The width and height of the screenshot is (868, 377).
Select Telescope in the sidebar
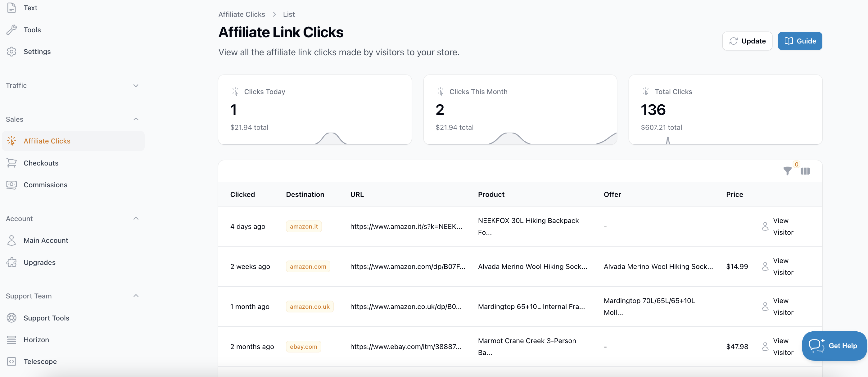click(x=40, y=361)
